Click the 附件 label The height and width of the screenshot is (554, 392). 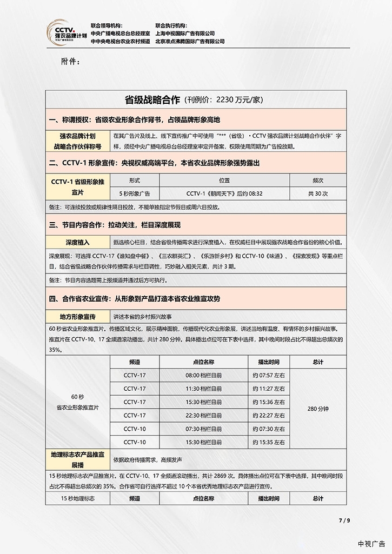70,62
